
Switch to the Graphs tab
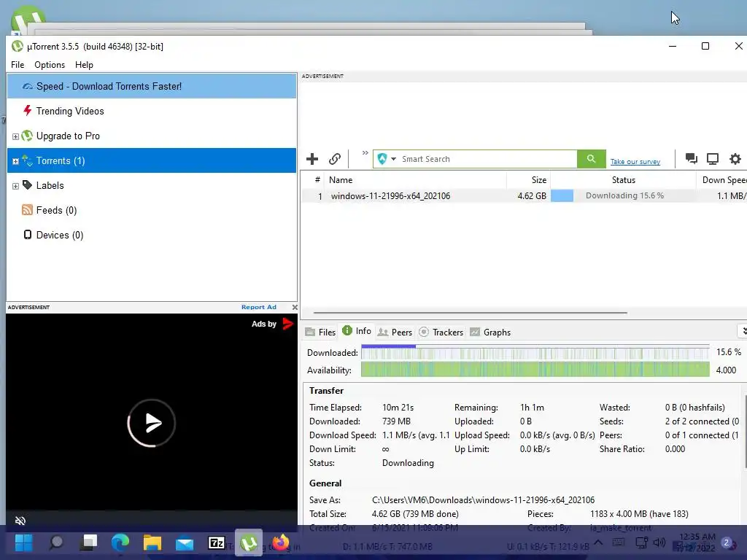pos(490,332)
